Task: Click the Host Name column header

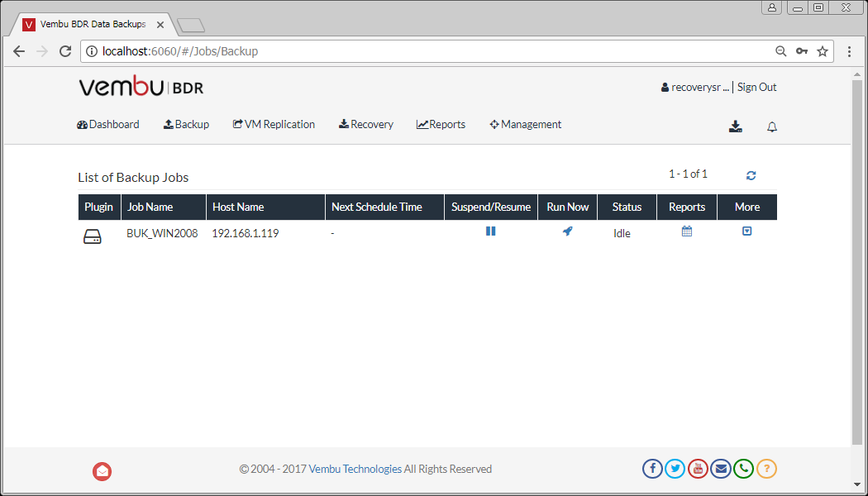Action: 265,207
